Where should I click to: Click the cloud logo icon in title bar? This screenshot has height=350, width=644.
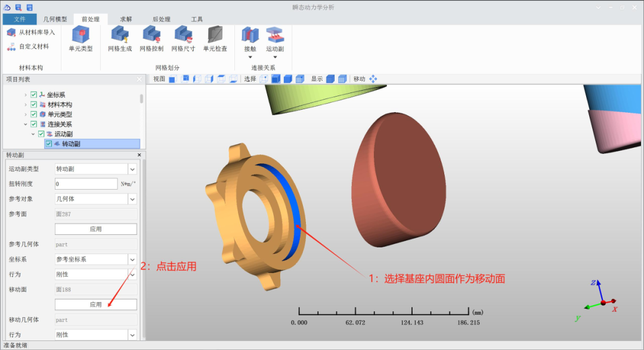[7, 7]
